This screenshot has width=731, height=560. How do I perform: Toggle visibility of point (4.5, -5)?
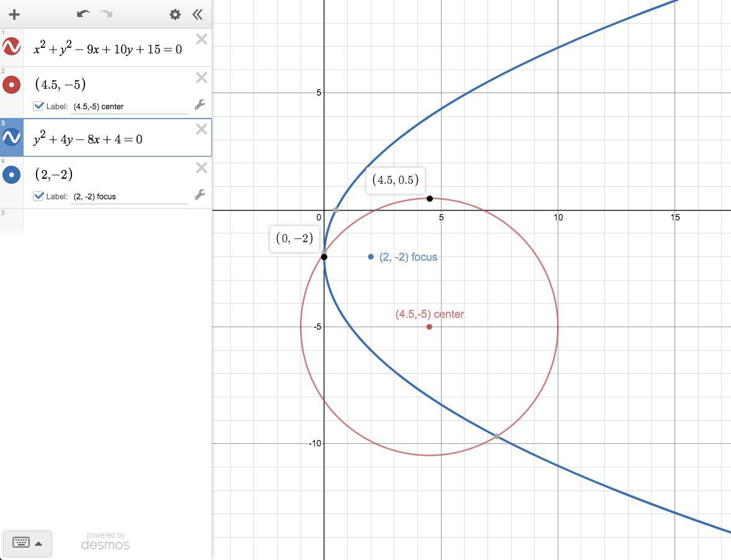click(11, 85)
